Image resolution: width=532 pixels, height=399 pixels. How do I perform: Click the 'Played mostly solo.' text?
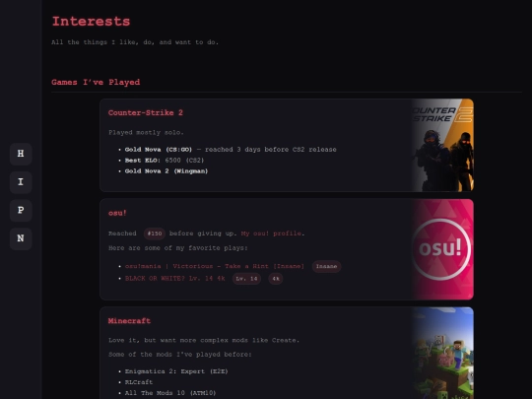(x=146, y=132)
